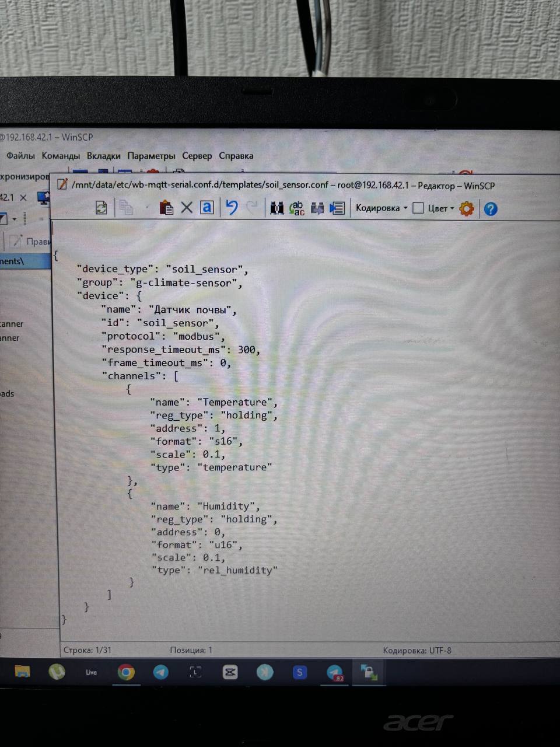Open the Replace (ab/ac) tool
This screenshot has height=747, width=560.
click(297, 208)
